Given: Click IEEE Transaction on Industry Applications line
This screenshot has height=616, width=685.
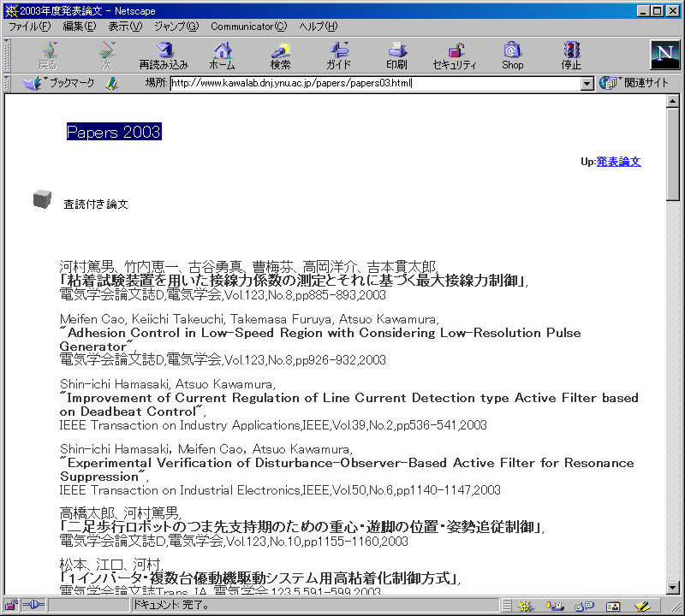Looking at the screenshot, I should [x=273, y=425].
